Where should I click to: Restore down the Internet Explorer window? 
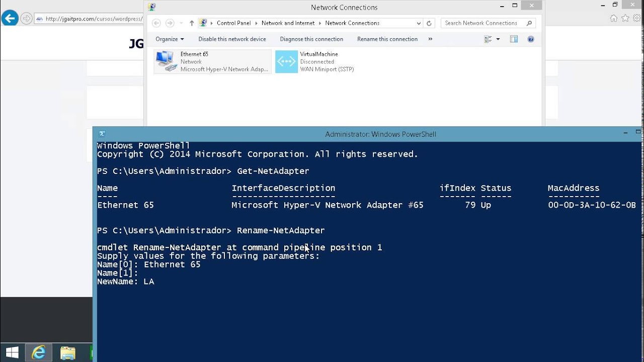point(615,5)
